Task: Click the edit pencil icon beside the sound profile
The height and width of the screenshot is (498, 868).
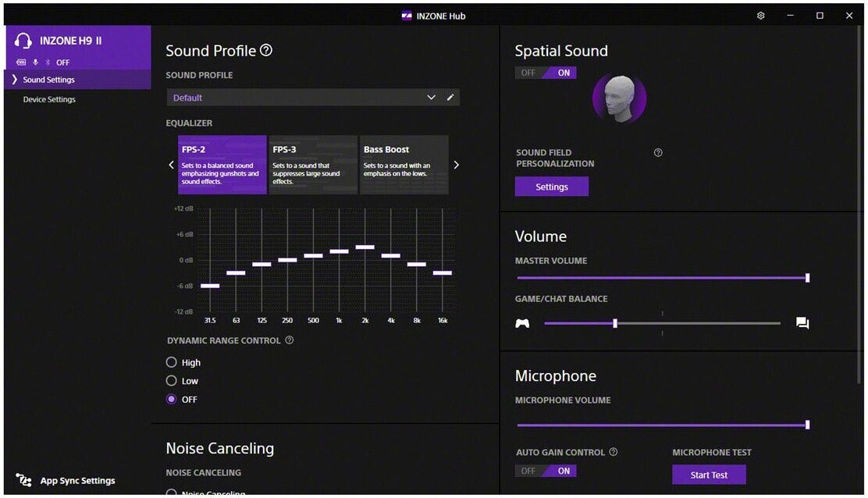Action: click(450, 98)
